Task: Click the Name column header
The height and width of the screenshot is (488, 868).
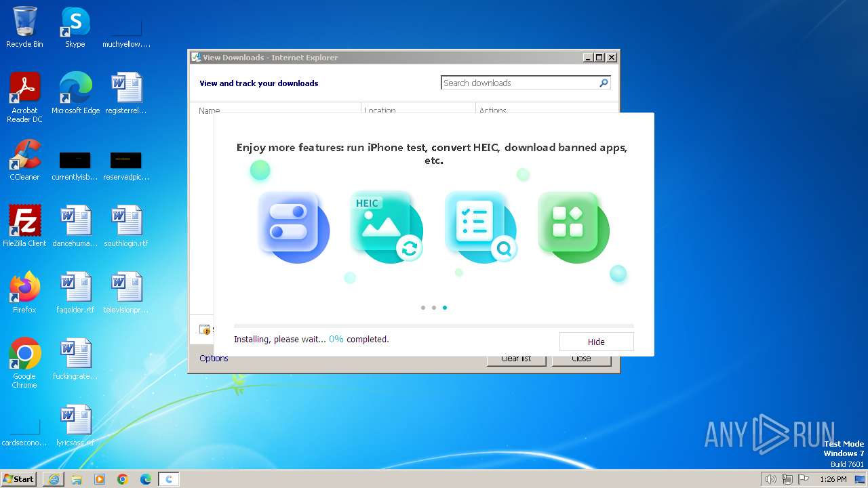Action: pyautogui.click(x=275, y=110)
